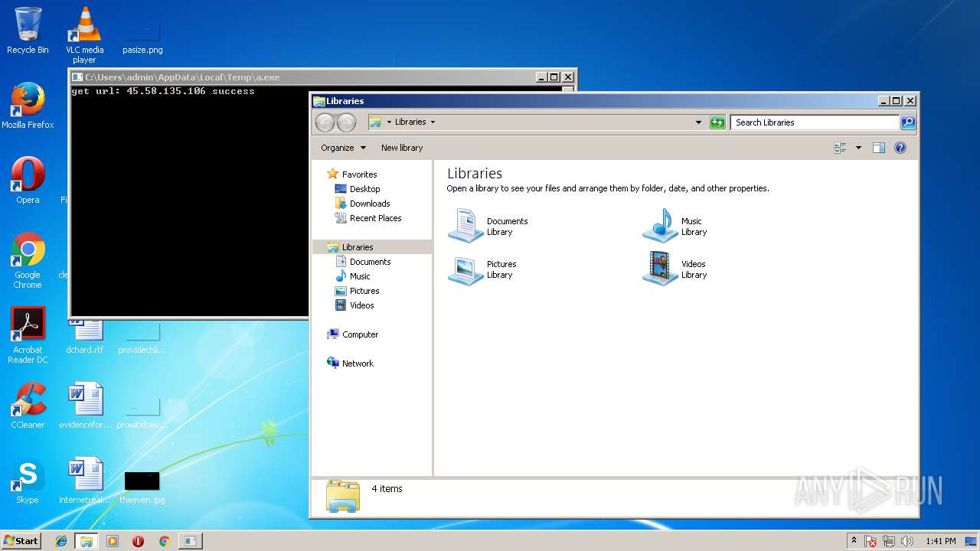Select the internetreal document on desktop
The image size is (980, 551).
[x=85, y=481]
